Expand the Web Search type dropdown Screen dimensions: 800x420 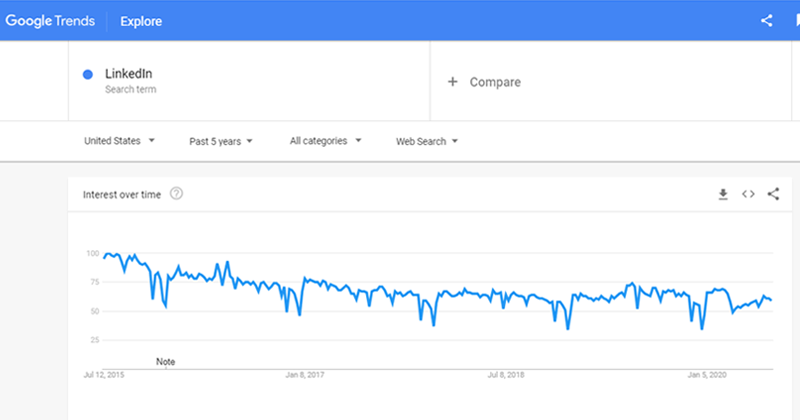pos(427,141)
